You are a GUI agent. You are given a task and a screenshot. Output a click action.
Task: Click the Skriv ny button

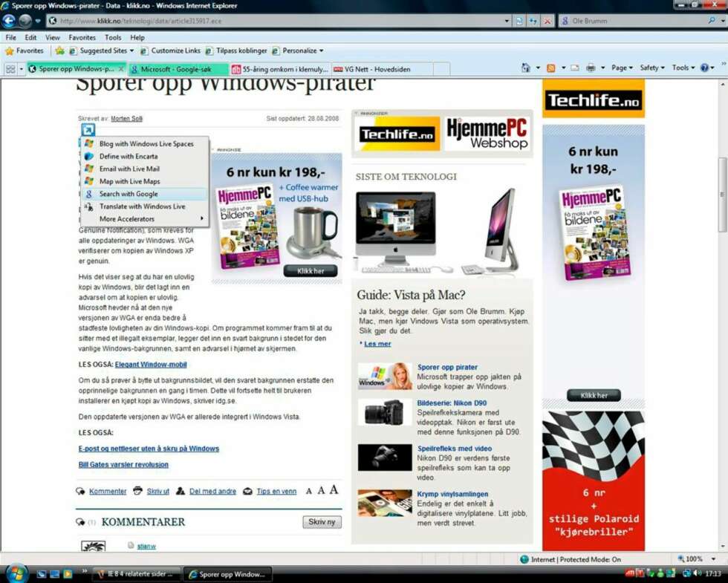pos(322,522)
